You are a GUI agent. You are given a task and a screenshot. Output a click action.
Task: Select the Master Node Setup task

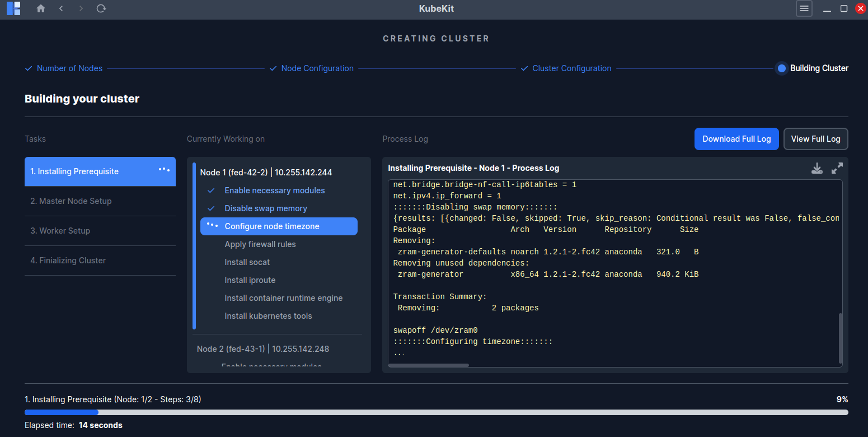(x=100, y=201)
